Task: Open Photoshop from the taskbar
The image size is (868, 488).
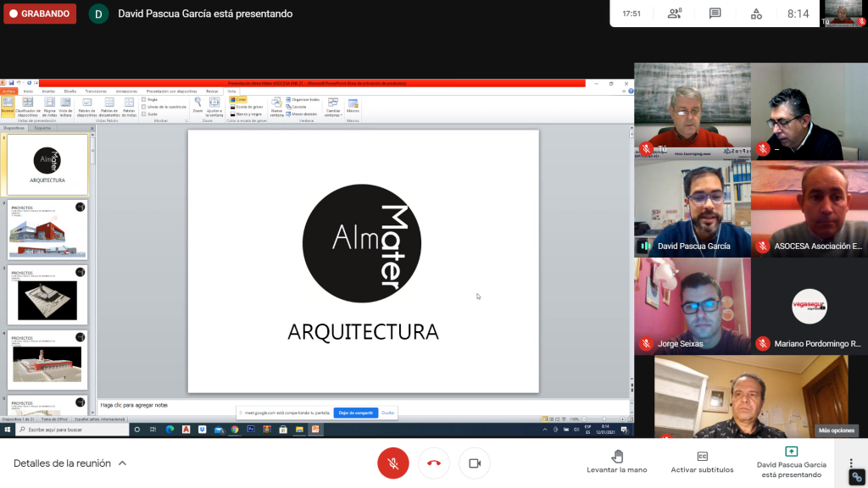Action: click(251, 430)
